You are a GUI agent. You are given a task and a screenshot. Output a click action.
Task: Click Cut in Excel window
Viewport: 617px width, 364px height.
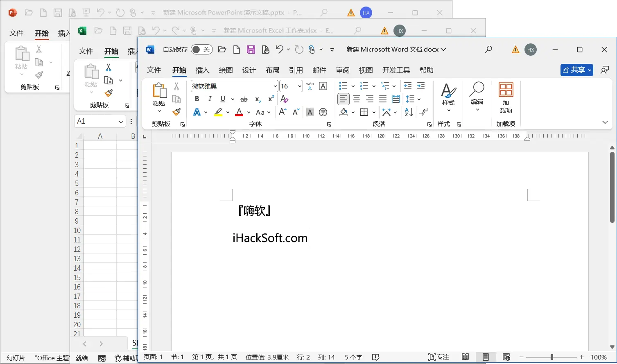pos(108,67)
